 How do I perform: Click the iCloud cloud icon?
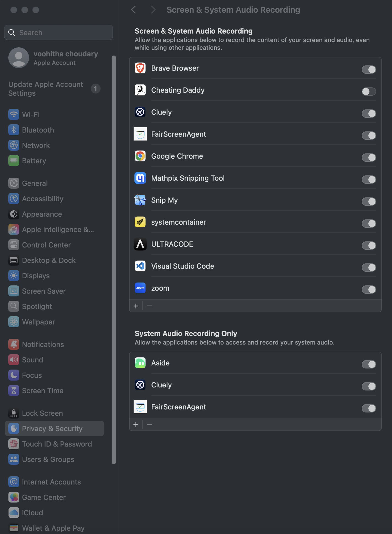click(x=14, y=513)
